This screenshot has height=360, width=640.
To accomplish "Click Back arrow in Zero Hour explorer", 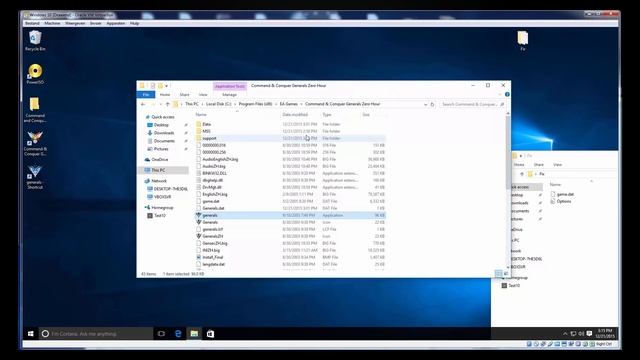I will pos(143,104).
